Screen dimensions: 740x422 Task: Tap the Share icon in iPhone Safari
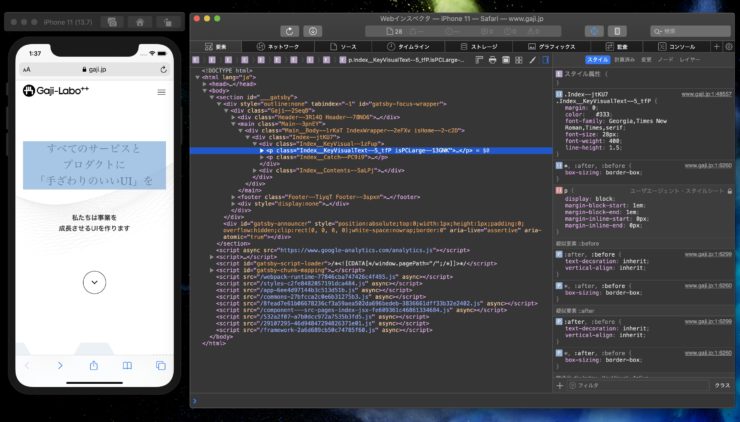pyautogui.click(x=94, y=365)
